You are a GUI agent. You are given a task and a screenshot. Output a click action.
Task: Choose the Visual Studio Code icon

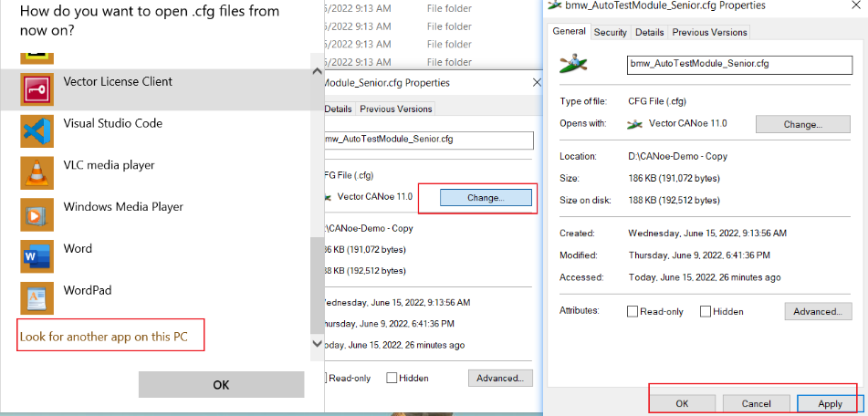37,131
